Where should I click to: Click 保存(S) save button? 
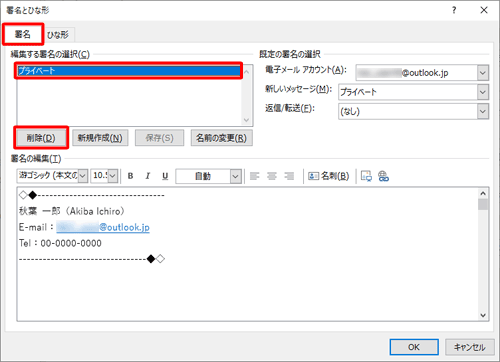coord(159,138)
